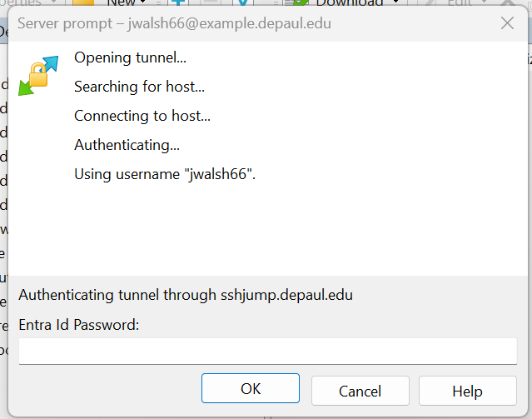Click the Edit button in background toolbar
Screen dimensions: 532x419
pos(460,3)
